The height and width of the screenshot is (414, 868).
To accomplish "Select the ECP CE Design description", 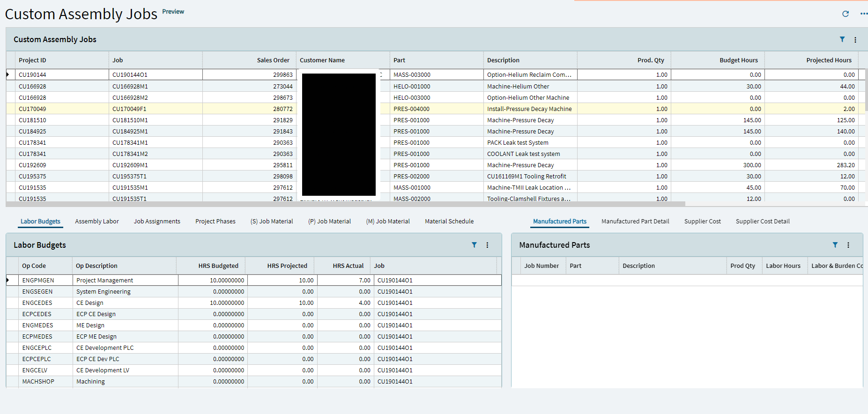I will (126, 314).
